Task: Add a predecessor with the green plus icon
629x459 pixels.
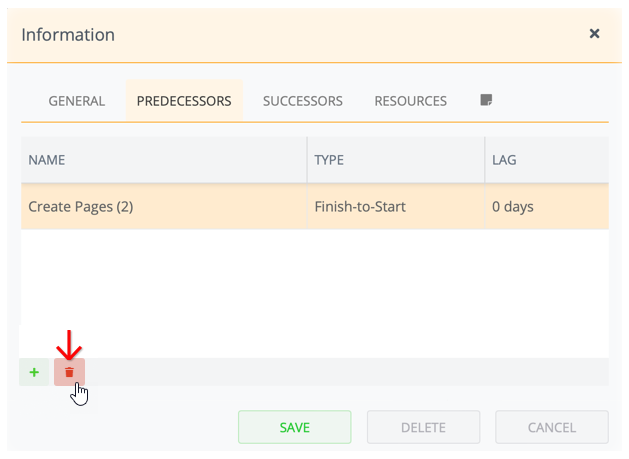Action: coord(34,372)
